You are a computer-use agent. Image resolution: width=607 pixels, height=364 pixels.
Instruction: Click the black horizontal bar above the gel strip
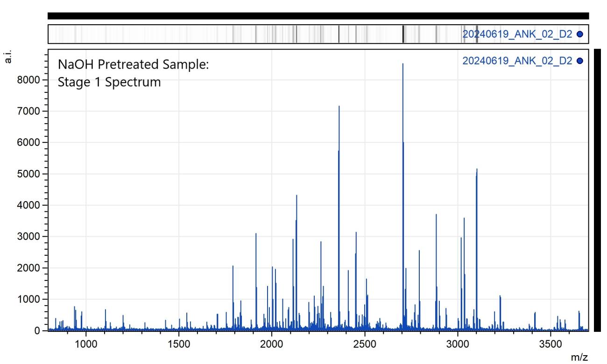pos(318,16)
